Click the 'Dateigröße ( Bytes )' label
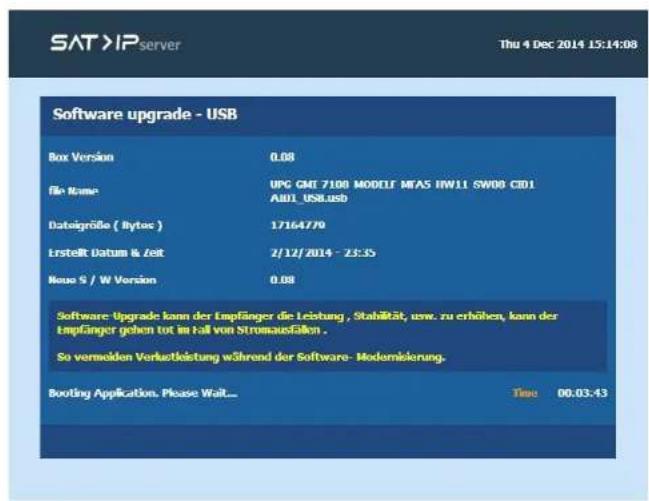Viewport: 649px width, 501px height. (106, 225)
